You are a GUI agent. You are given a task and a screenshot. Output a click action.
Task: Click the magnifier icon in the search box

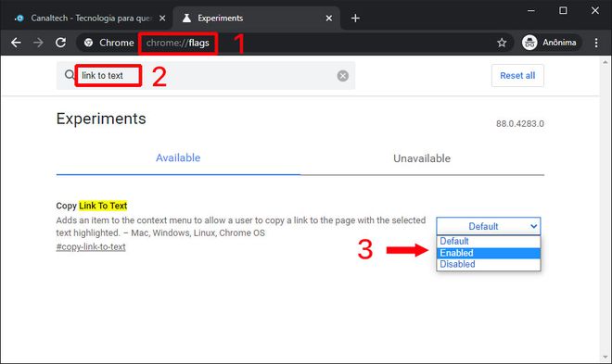pyautogui.click(x=70, y=75)
